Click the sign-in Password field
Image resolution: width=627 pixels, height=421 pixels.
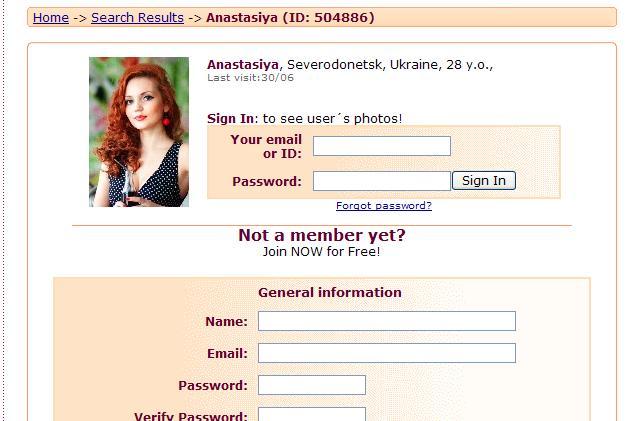(381, 181)
